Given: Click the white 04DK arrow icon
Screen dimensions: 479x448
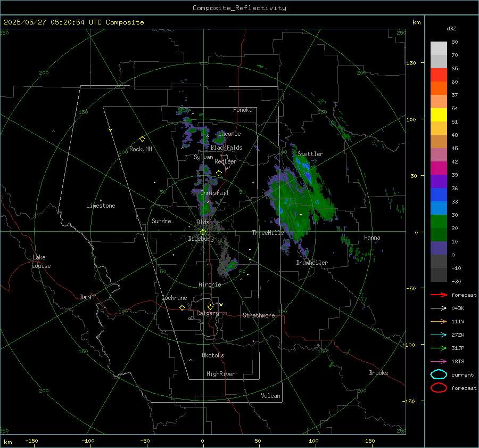Looking at the screenshot, I should click(x=439, y=308).
